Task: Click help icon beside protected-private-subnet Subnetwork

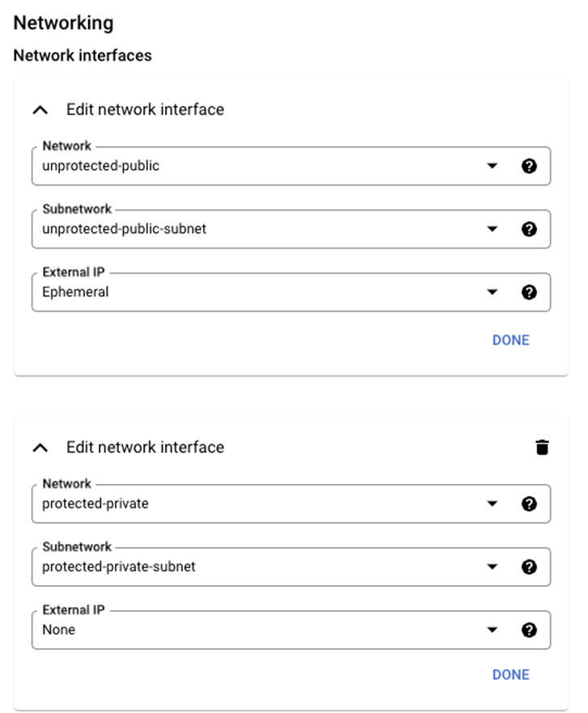Action: [x=530, y=567]
